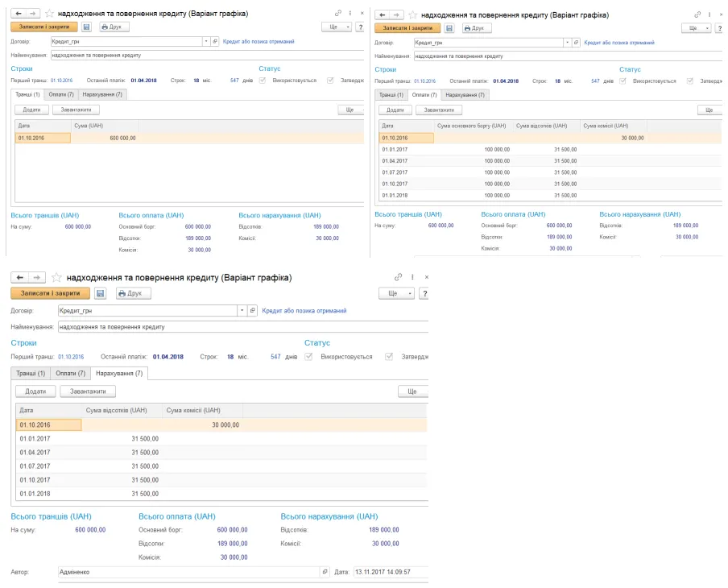Toggle Використовується checkbox in top-left window

click(263, 81)
